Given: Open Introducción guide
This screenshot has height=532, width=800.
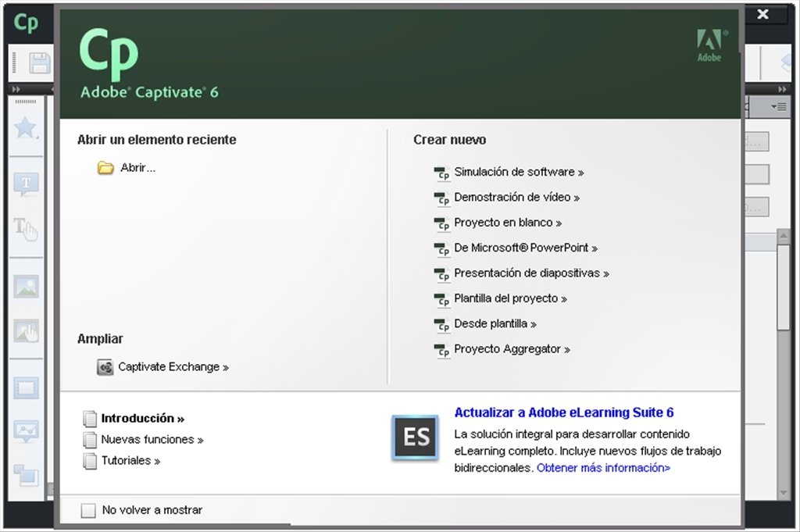Looking at the screenshot, I should 142,418.
